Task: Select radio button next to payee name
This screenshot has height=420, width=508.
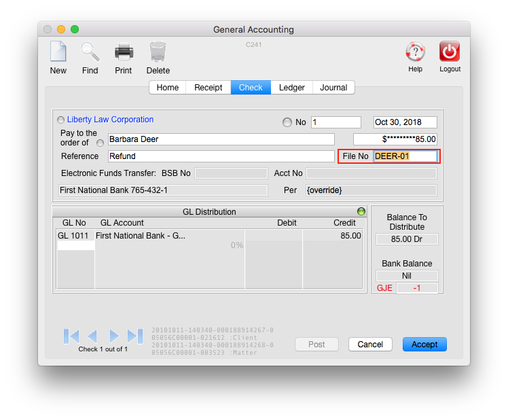Action: (x=101, y=143)
